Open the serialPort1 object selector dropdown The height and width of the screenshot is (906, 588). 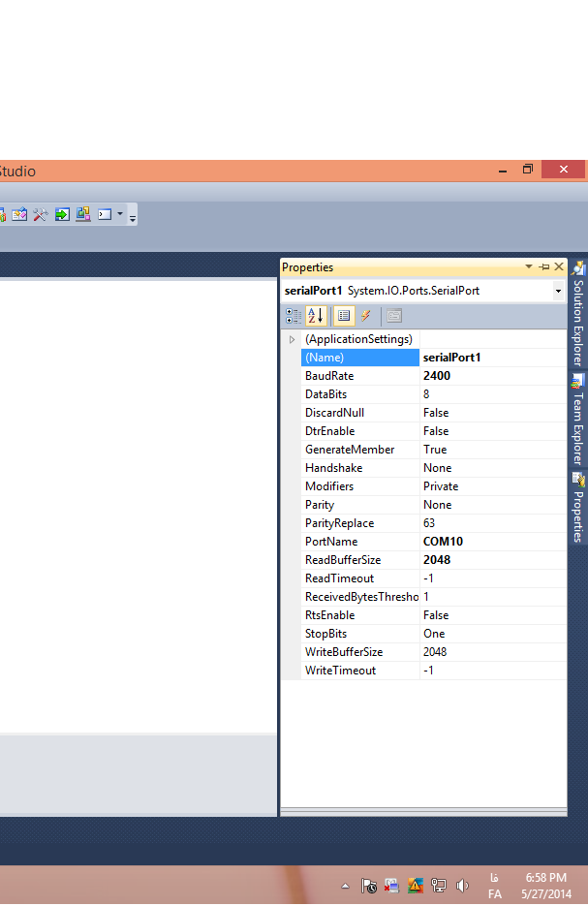click(x=558, y=291)
